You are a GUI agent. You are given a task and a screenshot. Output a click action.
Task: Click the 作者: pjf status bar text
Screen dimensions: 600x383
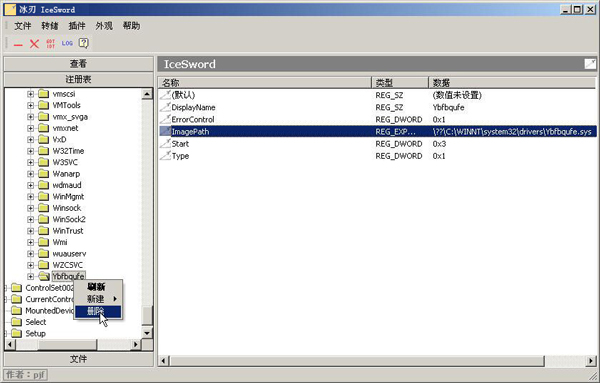[x=25, y=374]
